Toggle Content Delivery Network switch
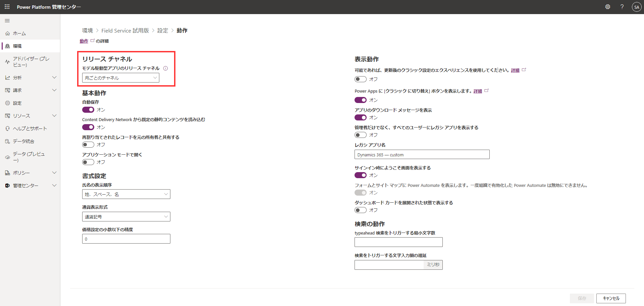The height and width of the screenshot is (306, 644). 88,127
